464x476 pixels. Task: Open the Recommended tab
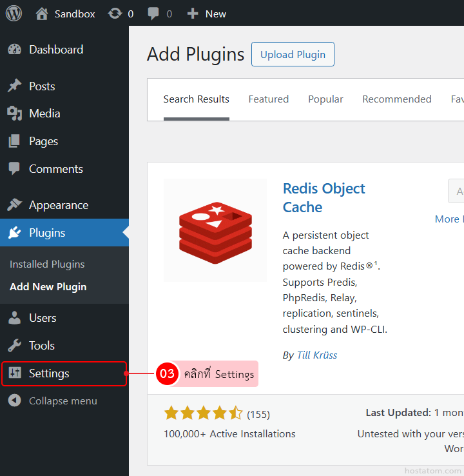point(396,99)
